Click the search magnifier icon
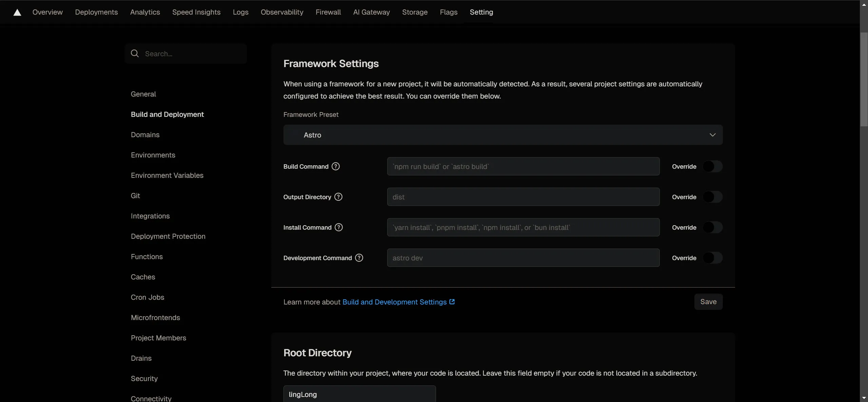The width and height of the screenshot is (868, 402). click(135, 54)
